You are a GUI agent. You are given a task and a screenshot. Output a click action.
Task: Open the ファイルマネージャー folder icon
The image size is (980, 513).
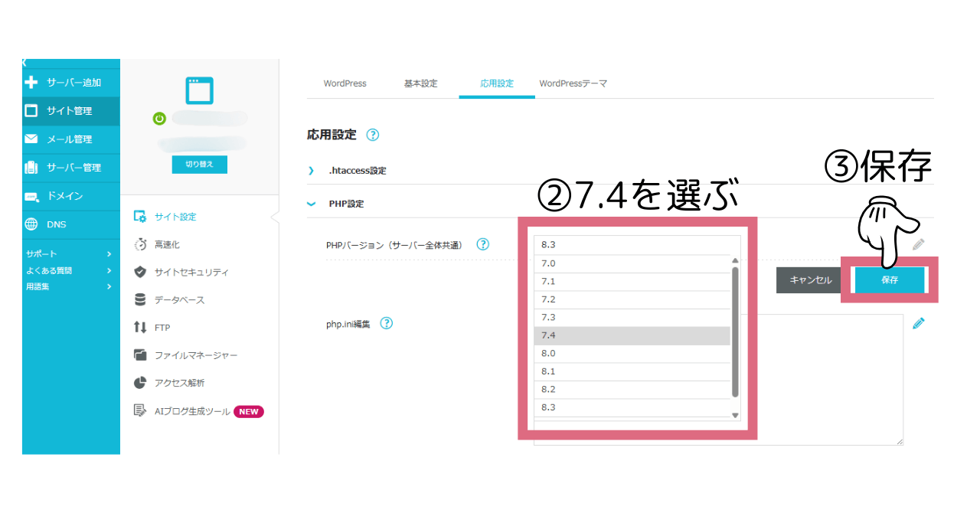point(140,355)
